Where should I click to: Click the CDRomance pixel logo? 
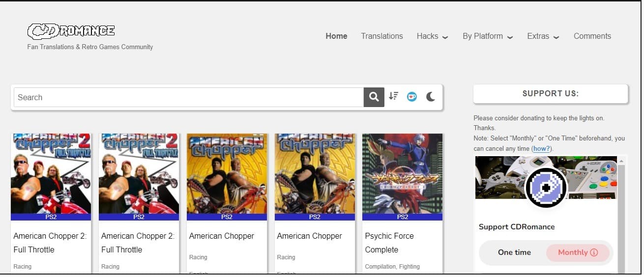(71, 31)
